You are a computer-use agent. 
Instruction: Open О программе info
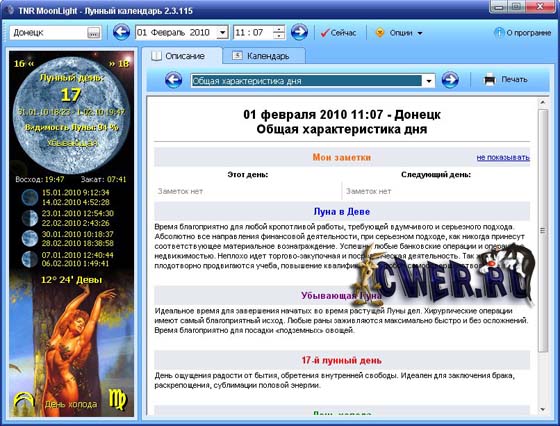tap(522, 33)
